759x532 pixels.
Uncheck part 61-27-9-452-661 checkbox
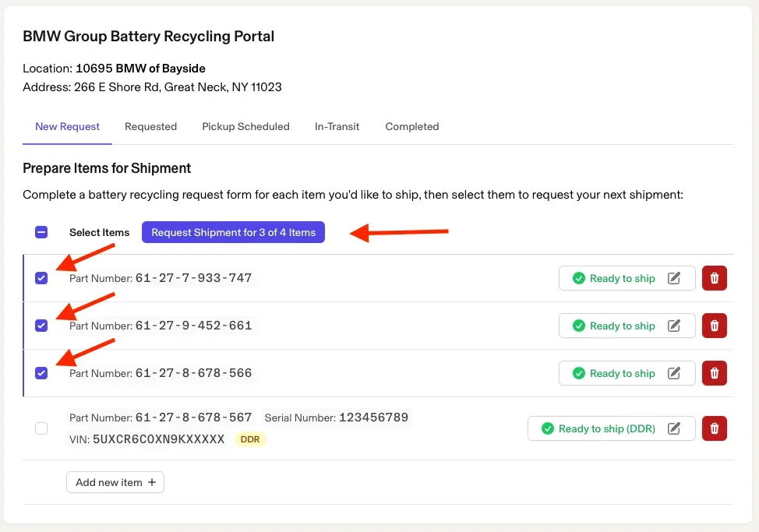[41, 326]
